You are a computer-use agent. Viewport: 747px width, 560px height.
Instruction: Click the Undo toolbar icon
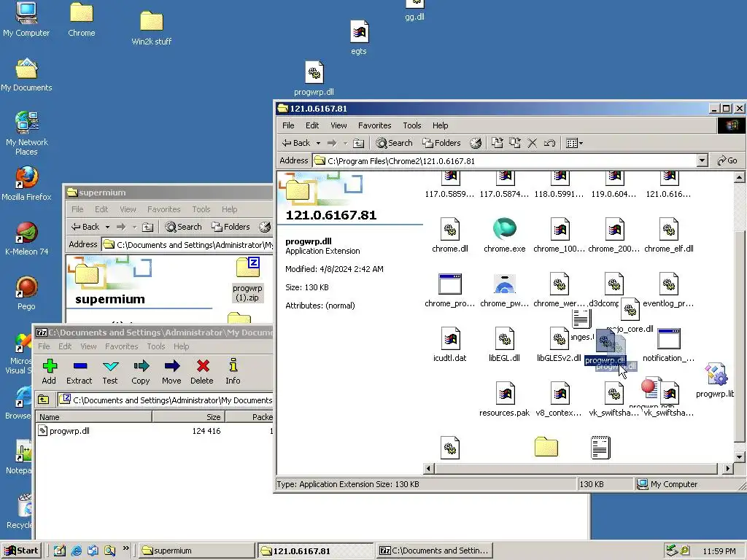(x=549, y=143)
